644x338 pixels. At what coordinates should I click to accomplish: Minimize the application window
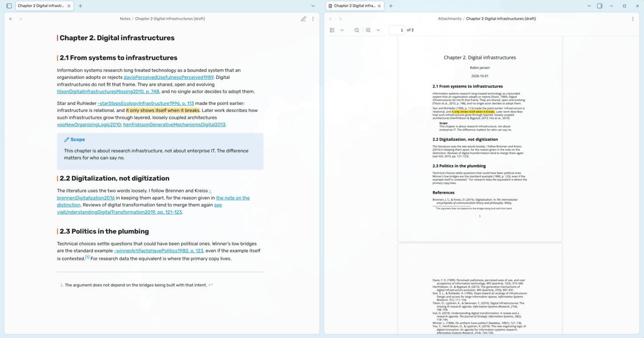(x=612, y=6)
